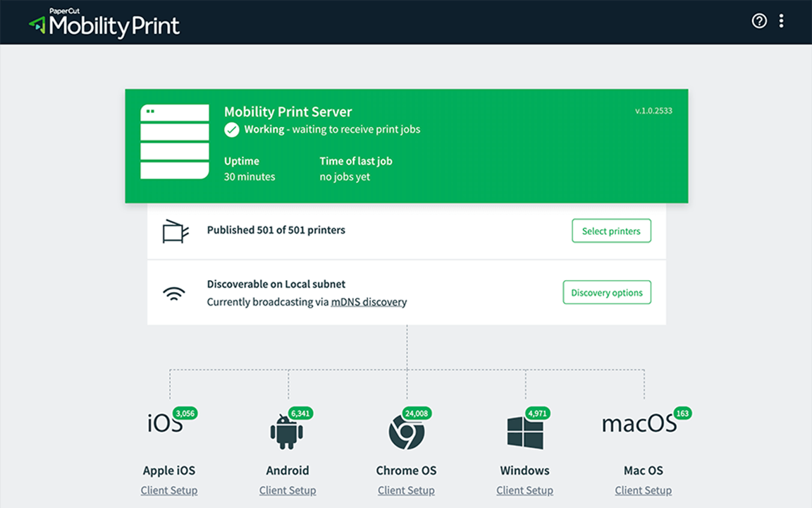Click the 'Apple iOS' label
The height and width of the screenshot is (508, 812).
tap(169, 470)
